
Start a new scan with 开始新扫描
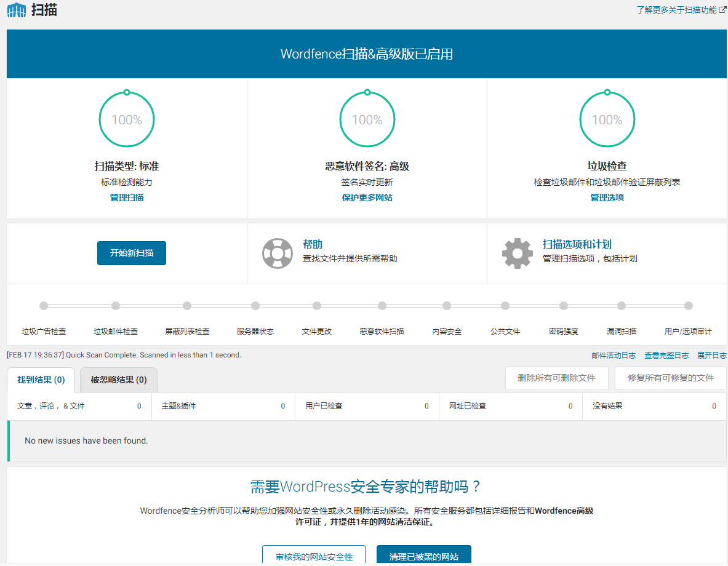coord(132,253)
